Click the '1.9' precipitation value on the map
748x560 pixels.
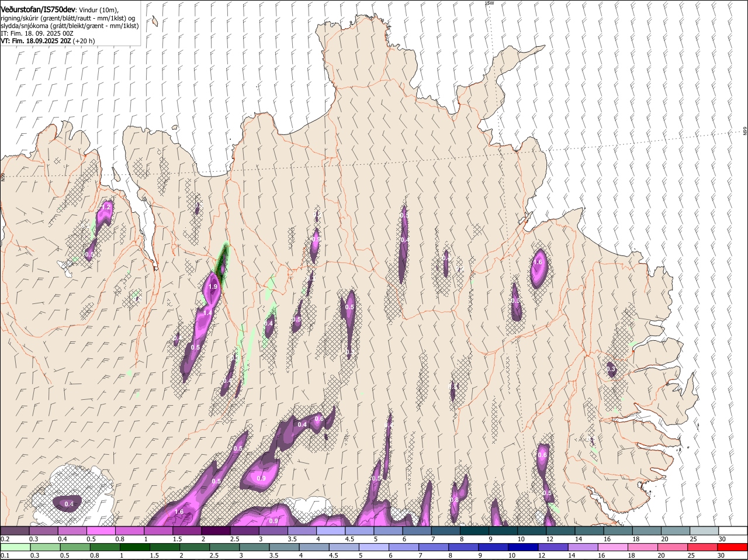click(213, 287)
